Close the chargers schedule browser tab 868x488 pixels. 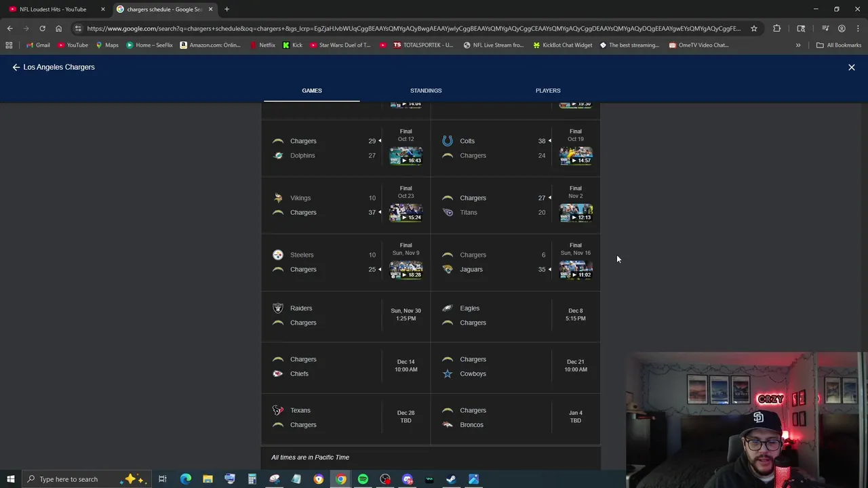(210, 9)
